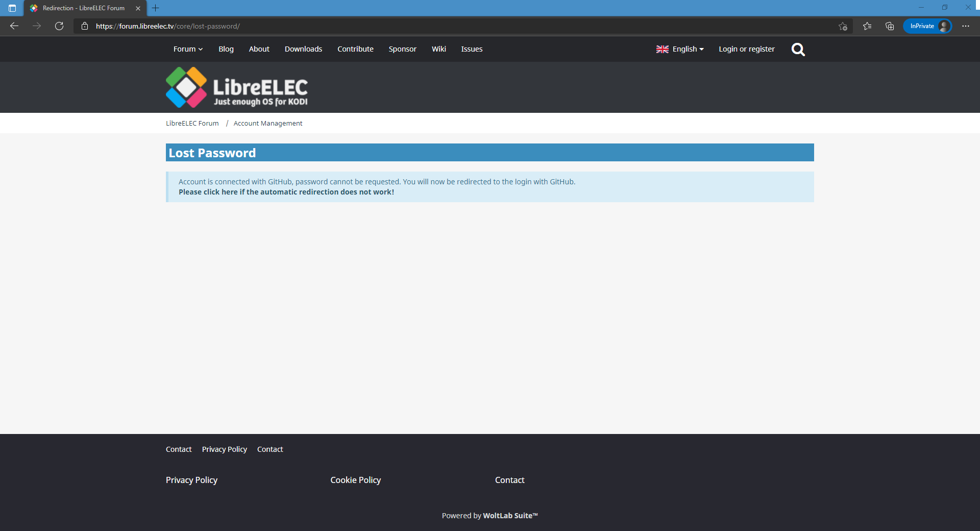This screenshot has height=531, width=980.
Task: Open the browser favorites icon
Action: pyautogui.click(x=867, y=26)
